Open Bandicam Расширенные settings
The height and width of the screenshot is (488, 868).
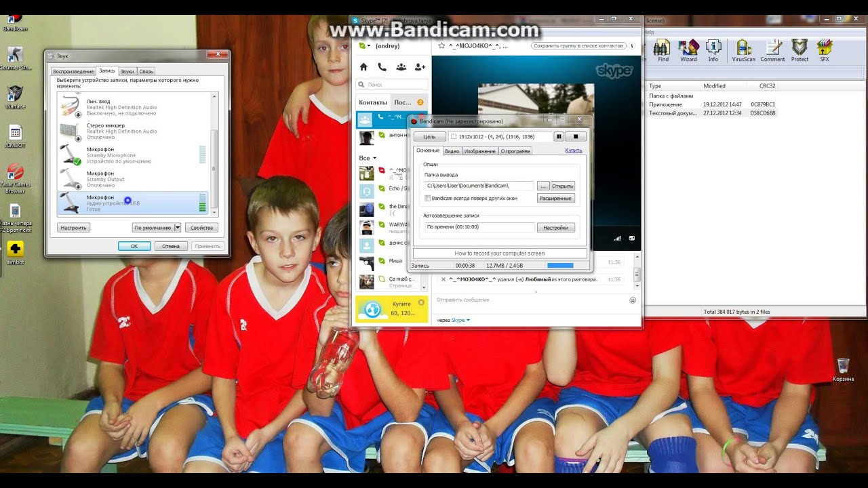tap(556, 198)
